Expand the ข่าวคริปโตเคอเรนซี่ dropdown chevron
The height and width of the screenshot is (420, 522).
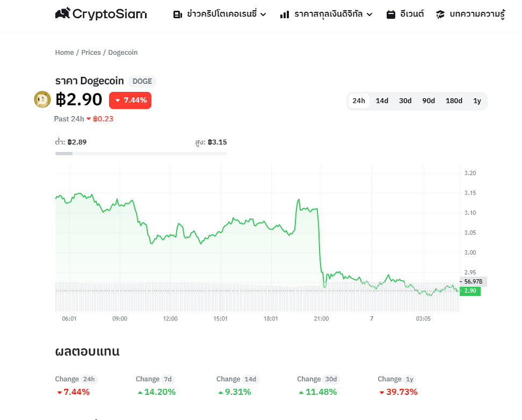coord(263,15)
